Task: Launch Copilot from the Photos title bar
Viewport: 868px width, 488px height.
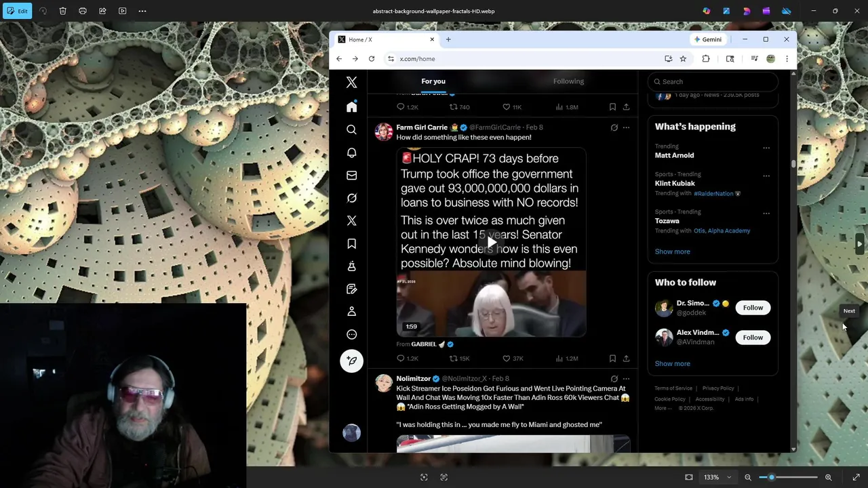Action: [x=707, y=11]
